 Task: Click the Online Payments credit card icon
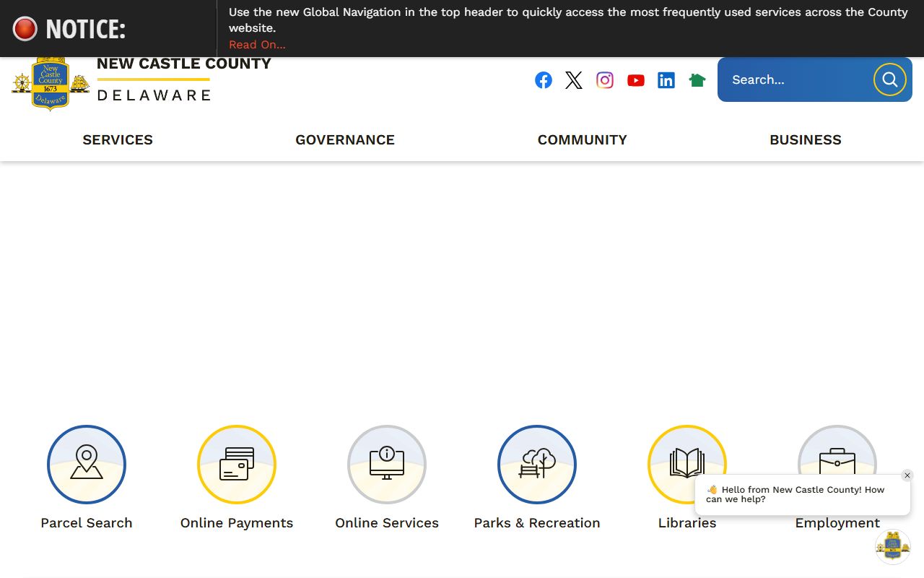coord(237,465)
